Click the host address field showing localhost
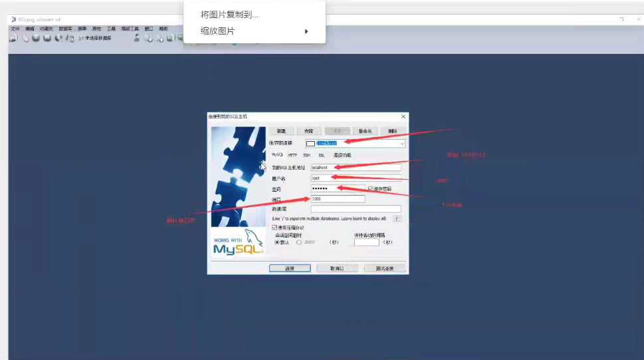Image resolution: width=644 pixels, height=360 pixels. click(356, 168)
